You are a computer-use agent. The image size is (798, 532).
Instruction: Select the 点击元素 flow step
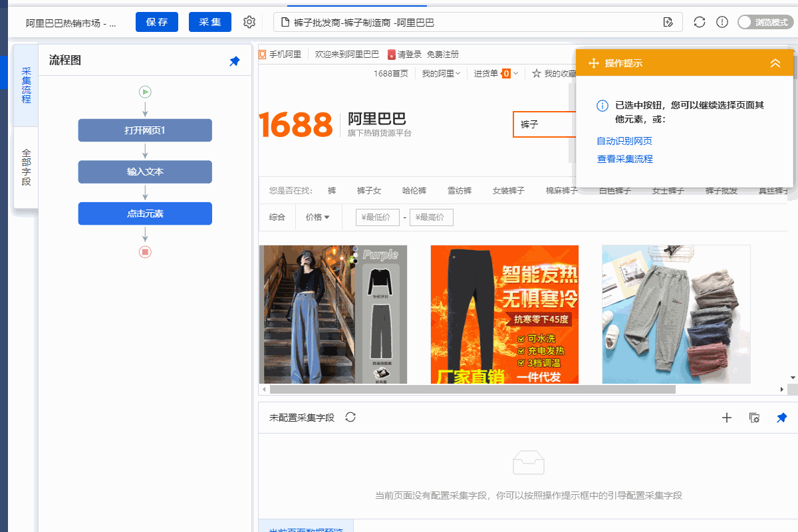145,213
